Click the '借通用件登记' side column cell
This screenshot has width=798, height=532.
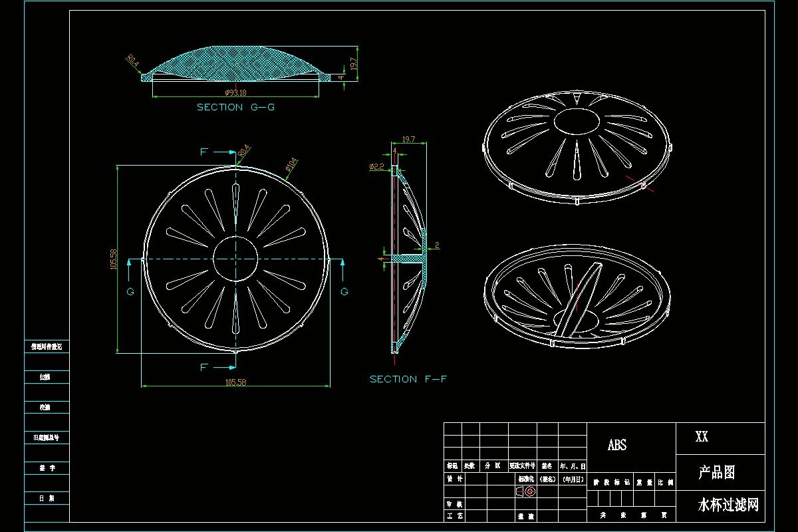pyautogui.click(x=47, y=346)
